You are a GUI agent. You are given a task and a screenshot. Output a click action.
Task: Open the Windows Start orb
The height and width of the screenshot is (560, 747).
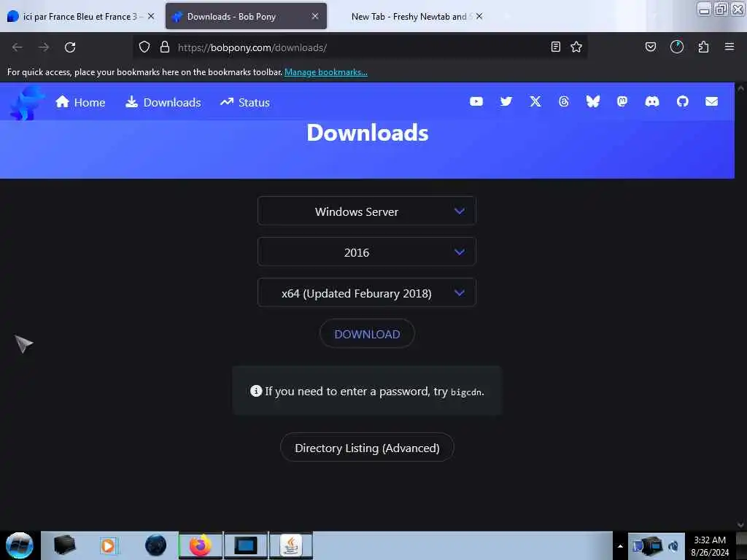pos(20,545)
